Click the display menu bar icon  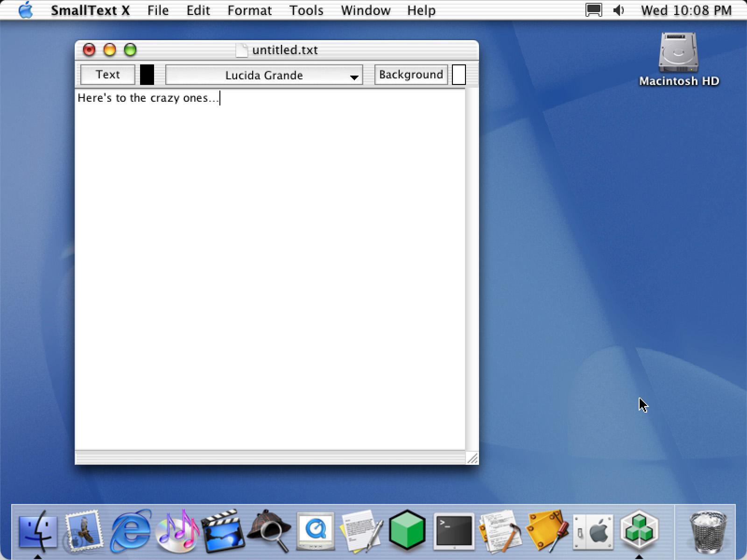593,10
